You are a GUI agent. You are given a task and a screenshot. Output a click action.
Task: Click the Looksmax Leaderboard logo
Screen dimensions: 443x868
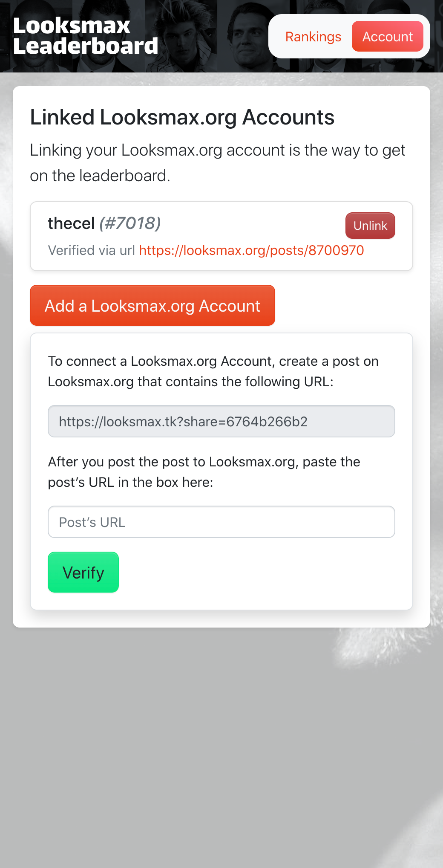[x=85, y=36]
